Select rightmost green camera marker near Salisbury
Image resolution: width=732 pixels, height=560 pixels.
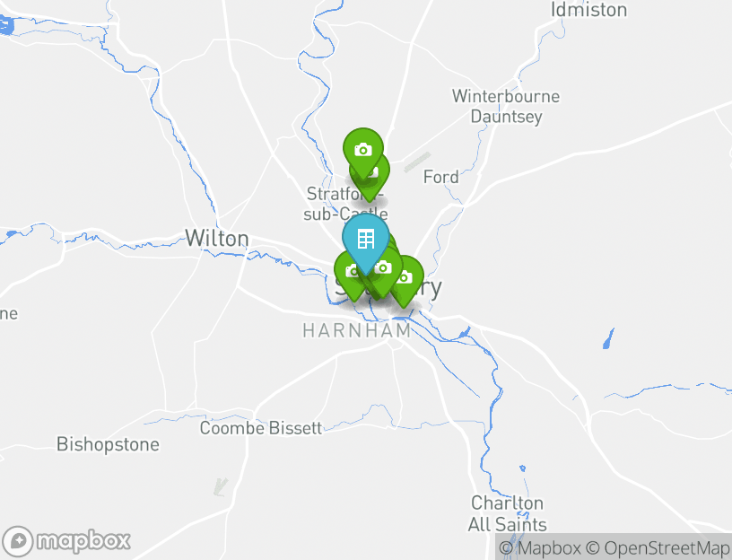(x=407, y=278)
